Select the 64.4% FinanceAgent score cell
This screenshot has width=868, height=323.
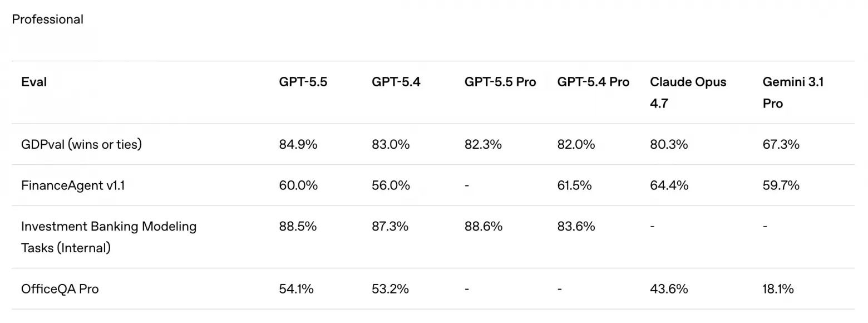point(669,185)
